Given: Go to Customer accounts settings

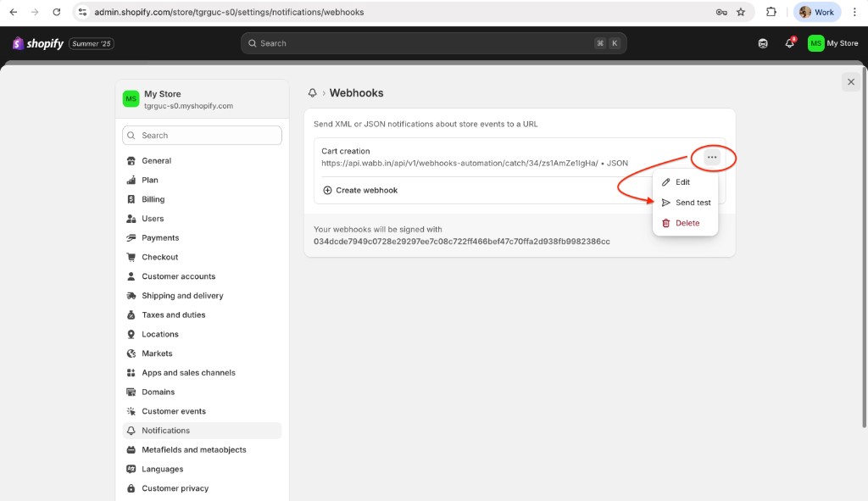Looking at the screenshot, I should point(202,276).
